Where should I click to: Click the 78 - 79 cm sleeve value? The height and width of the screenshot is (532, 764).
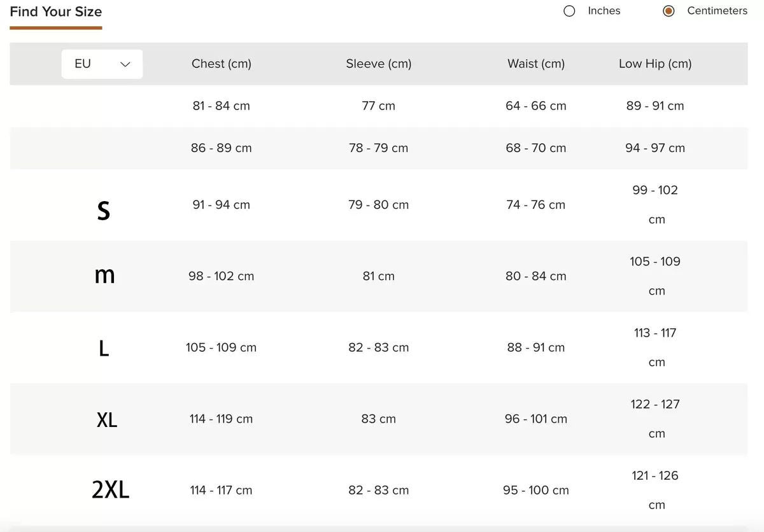tap(378, 148)
